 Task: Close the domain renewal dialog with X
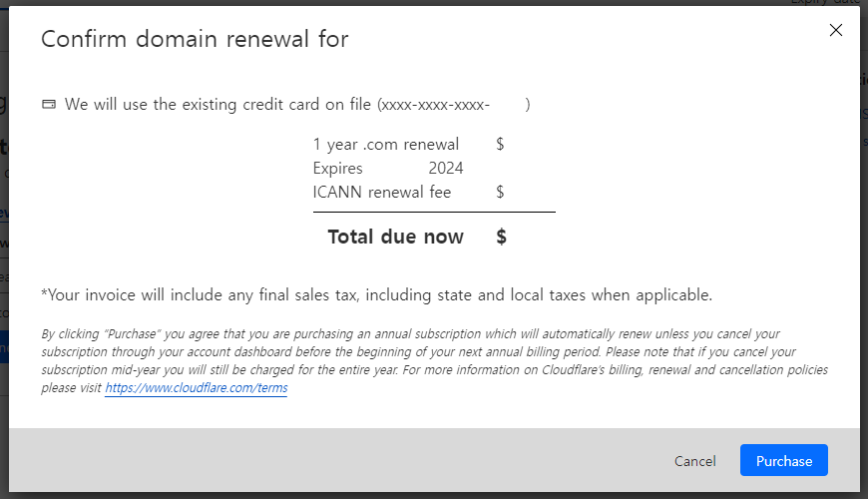835,30
